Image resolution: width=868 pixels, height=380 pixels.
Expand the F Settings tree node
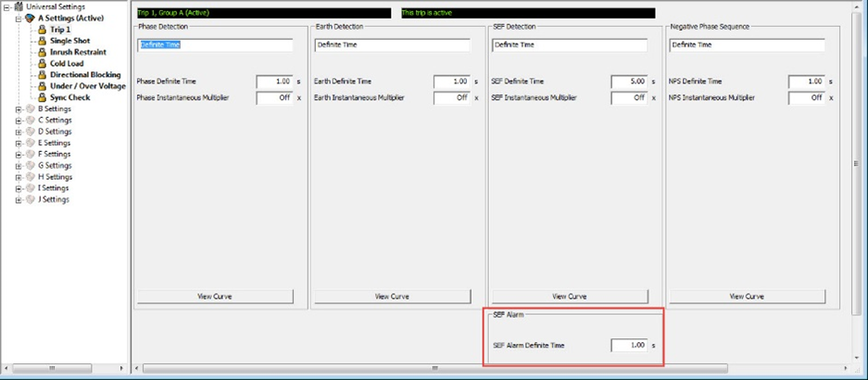(18, 154)
